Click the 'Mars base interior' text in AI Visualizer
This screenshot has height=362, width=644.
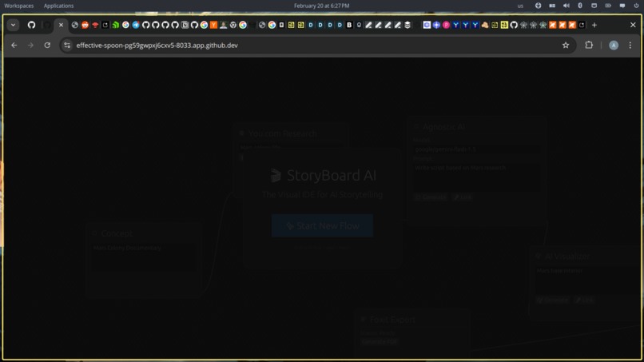(559, 271)
